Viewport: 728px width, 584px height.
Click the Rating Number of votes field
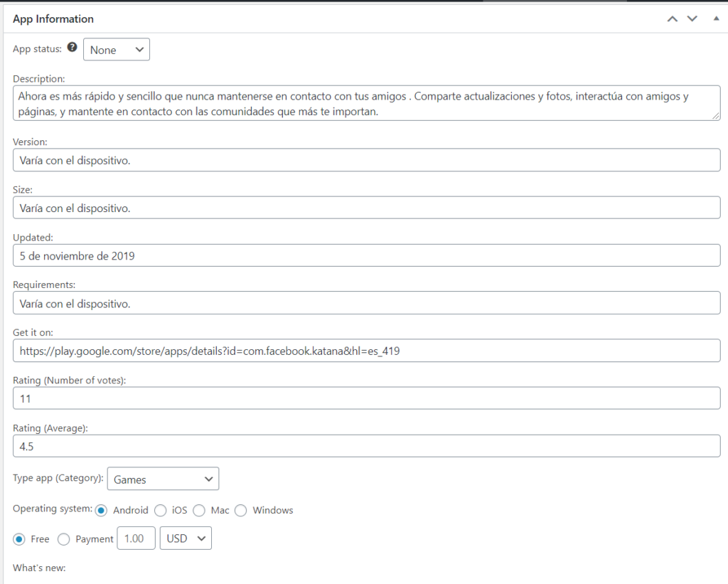pyautogui.click(x=367, y=398)
